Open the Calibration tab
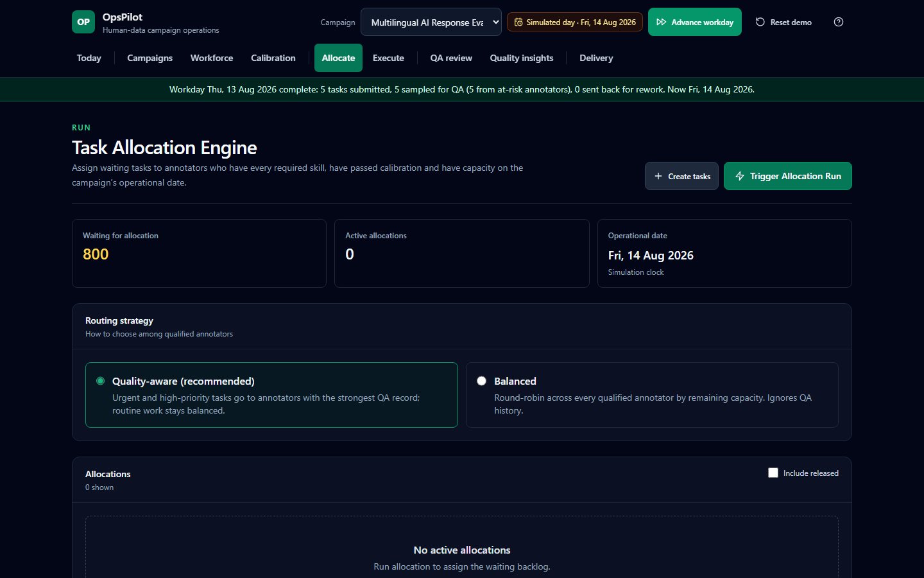This screenshot has width=924, height=578. pos(273,58)
